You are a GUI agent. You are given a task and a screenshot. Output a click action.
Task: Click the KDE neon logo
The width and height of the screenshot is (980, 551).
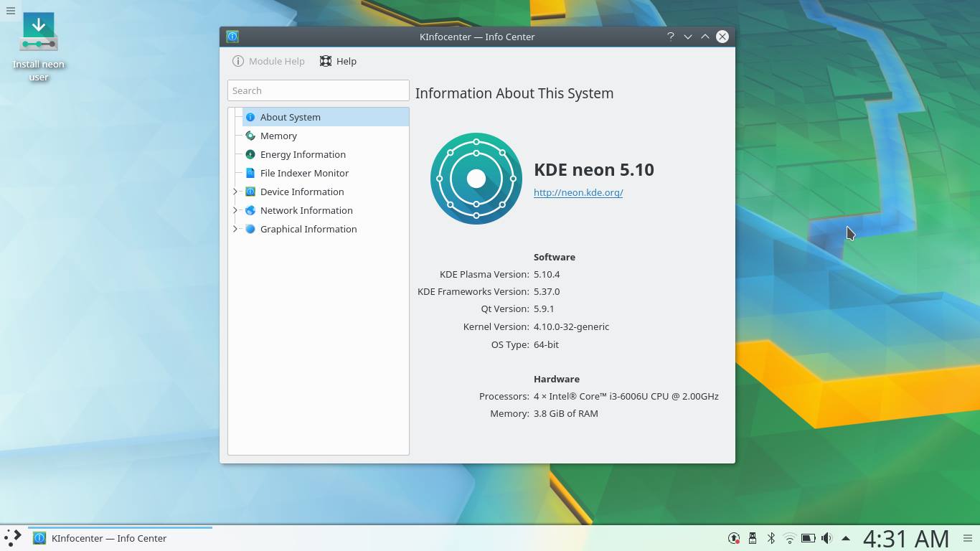click(476, 179)
